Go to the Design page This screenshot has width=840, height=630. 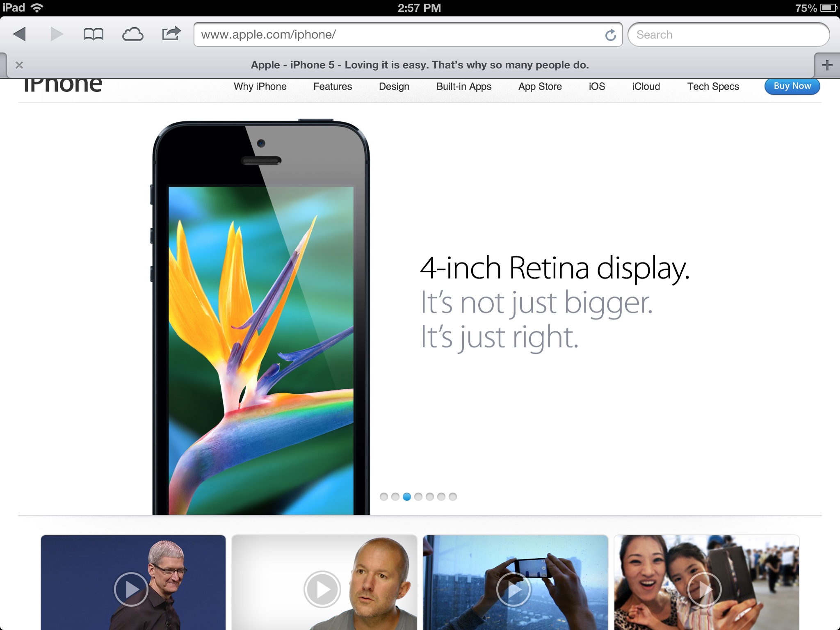[x=394, y=87]
